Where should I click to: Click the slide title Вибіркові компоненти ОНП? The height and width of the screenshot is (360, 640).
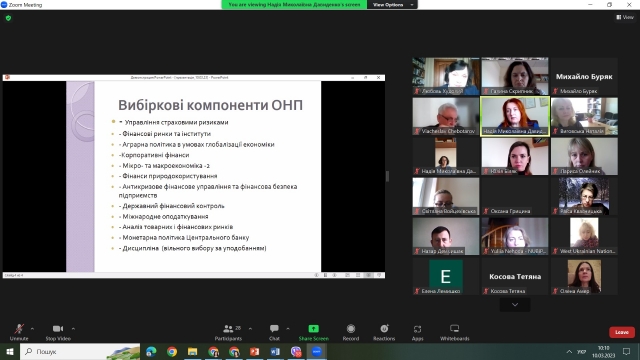(x=210, y=105)
